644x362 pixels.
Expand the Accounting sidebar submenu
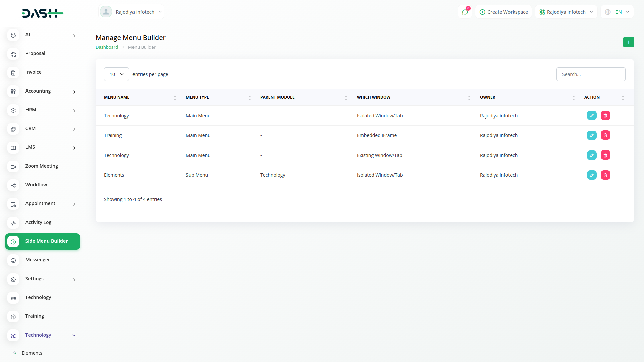(x=74, y=92)
